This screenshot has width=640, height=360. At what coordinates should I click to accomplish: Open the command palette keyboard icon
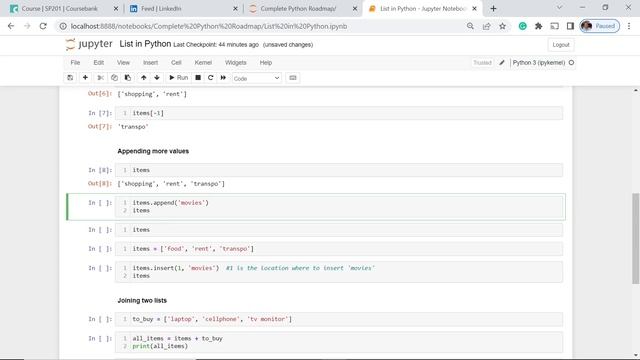point(293,78)
